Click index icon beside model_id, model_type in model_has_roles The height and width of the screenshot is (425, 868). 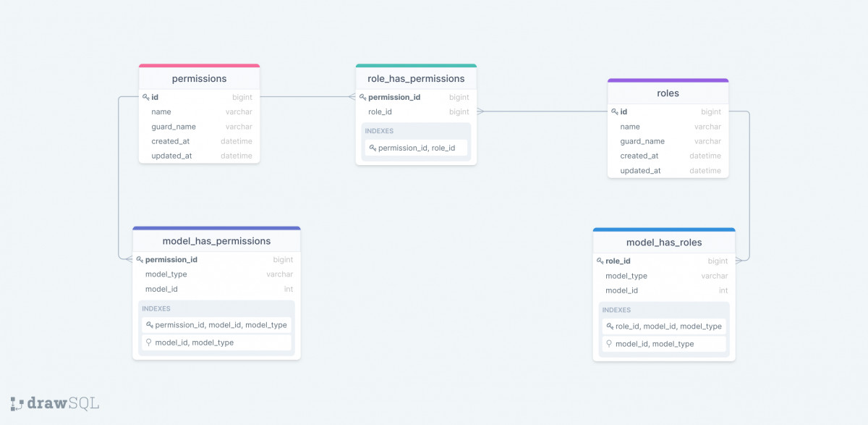point(609,344)
